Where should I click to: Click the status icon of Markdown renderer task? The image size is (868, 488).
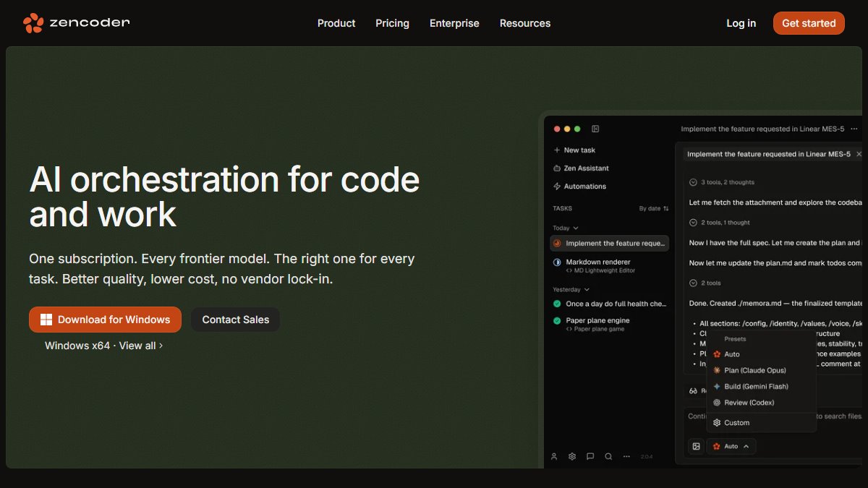(x=557, y=262)
